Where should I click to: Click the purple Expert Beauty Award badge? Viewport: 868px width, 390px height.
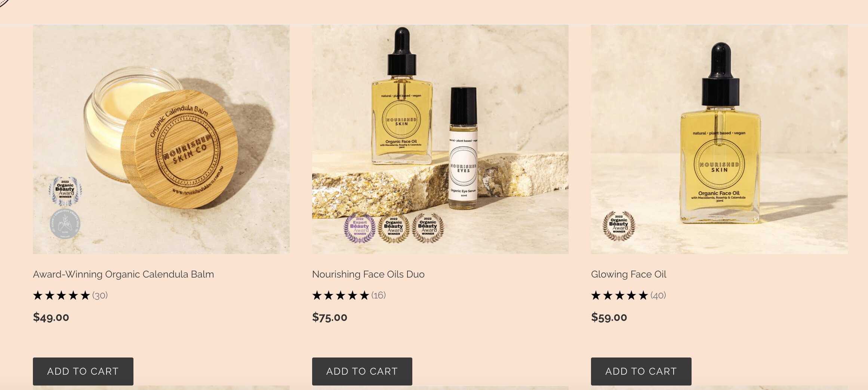[x=360, y=228]
